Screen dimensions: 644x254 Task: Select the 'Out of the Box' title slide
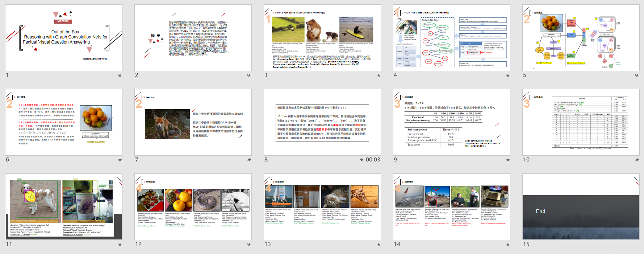64,38
